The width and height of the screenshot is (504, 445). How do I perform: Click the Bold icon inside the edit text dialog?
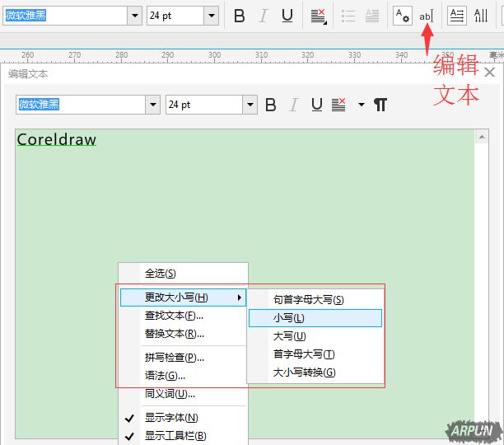(272, 105)
